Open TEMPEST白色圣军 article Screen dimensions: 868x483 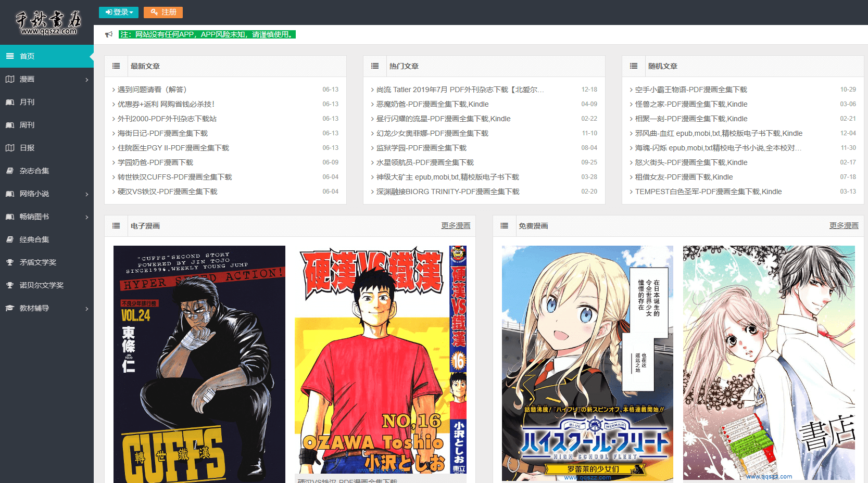point(709,192)
